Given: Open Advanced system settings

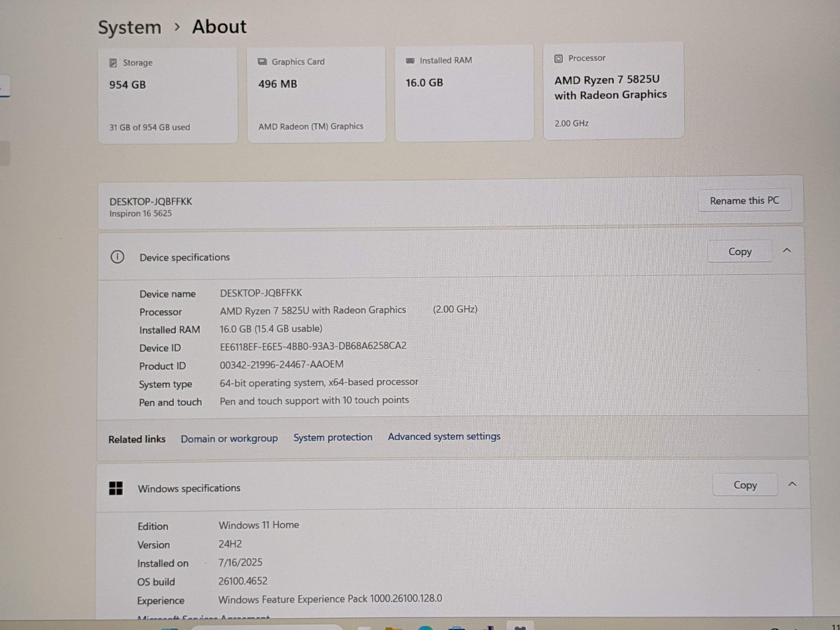Looking at the screenshot, I should 444,436.
